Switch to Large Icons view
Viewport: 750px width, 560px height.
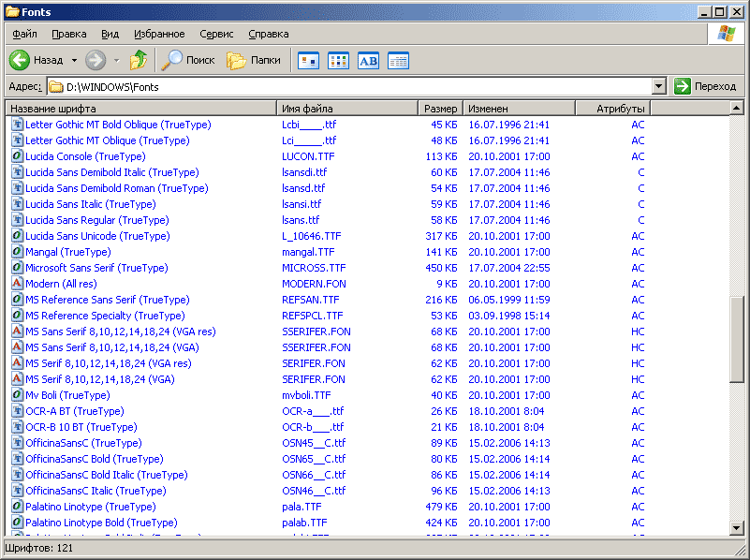(x=308, y=61)
